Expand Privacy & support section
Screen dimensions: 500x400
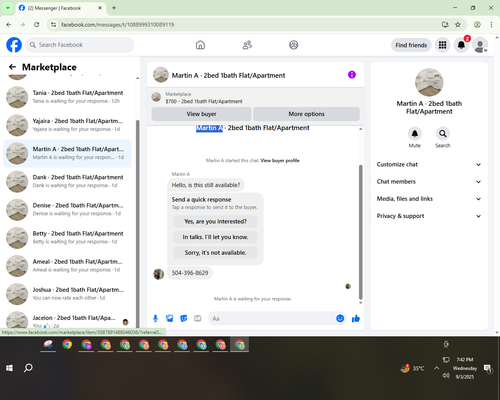click(x=429, y=216)
